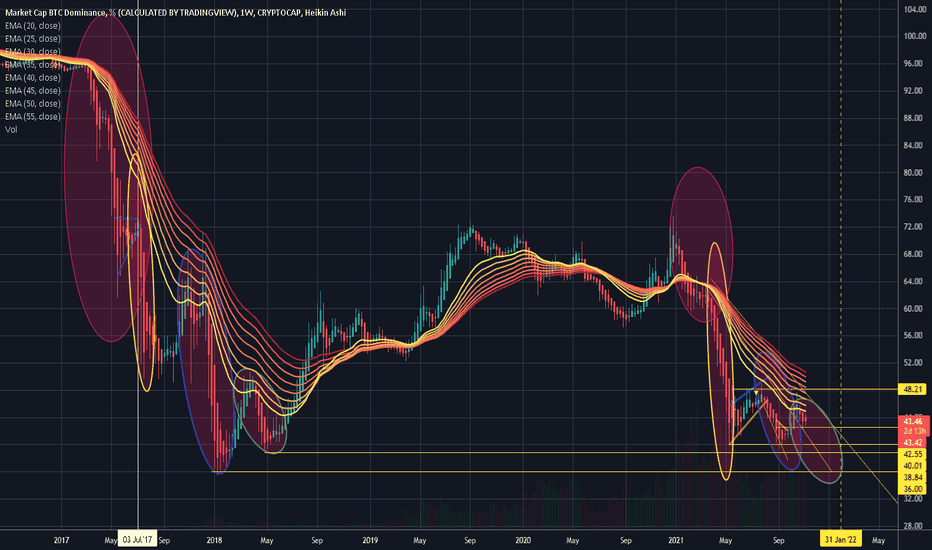Click the Sep label right after 03 Jul '17
Viewport: 932px width, 550px height.
tap(164, 540)
